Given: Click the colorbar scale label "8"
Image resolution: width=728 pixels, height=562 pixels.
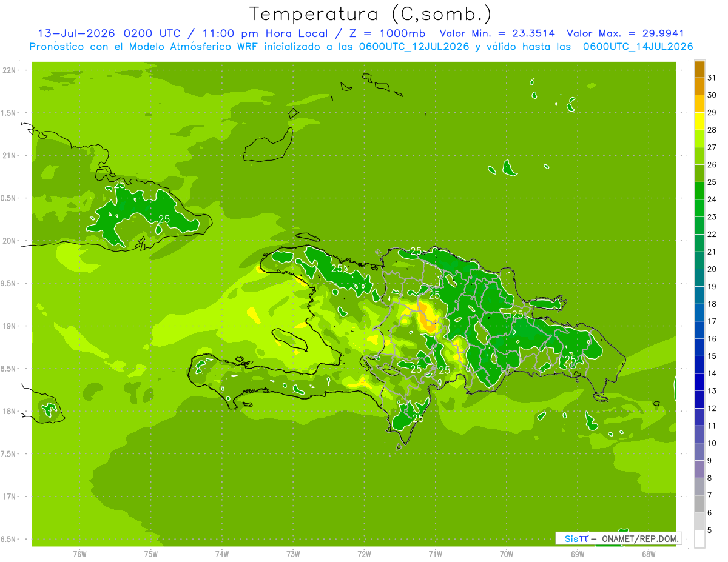Looking at the screenshot, I should [709, 478].
